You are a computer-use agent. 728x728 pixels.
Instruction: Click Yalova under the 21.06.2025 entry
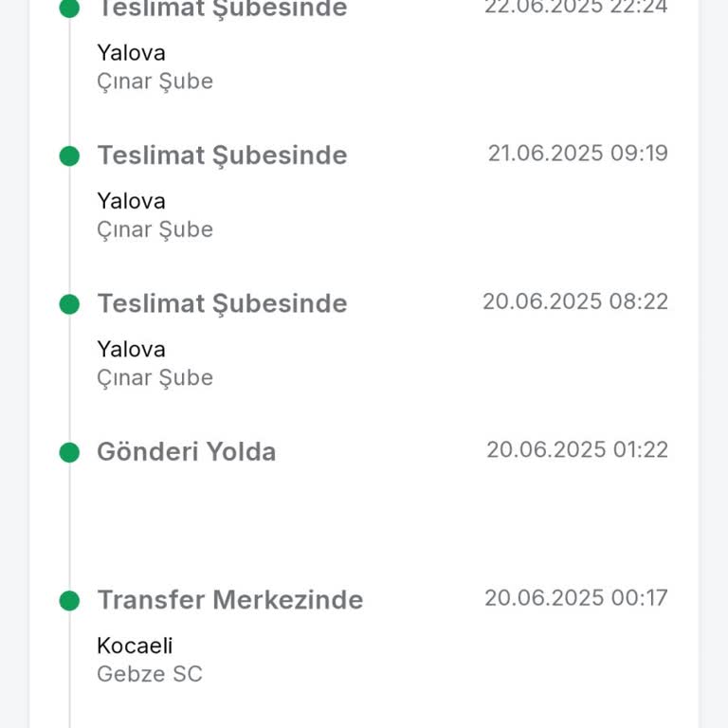[x=131, y=201]
